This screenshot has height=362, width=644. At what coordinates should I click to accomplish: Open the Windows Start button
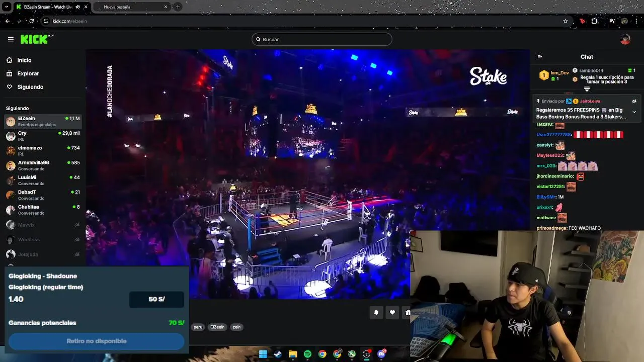click(263, 354)
